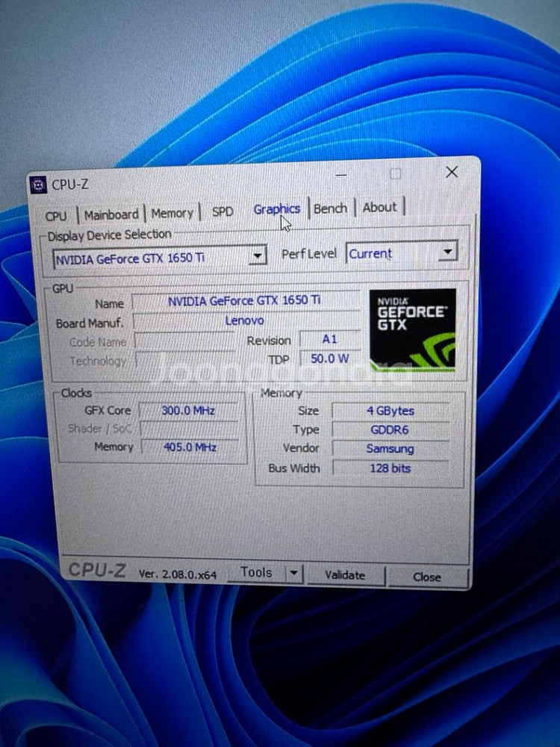The width and height of the screenshot is (560, 747).
Task: Open the About tab
Action: [x=379, y=207]
